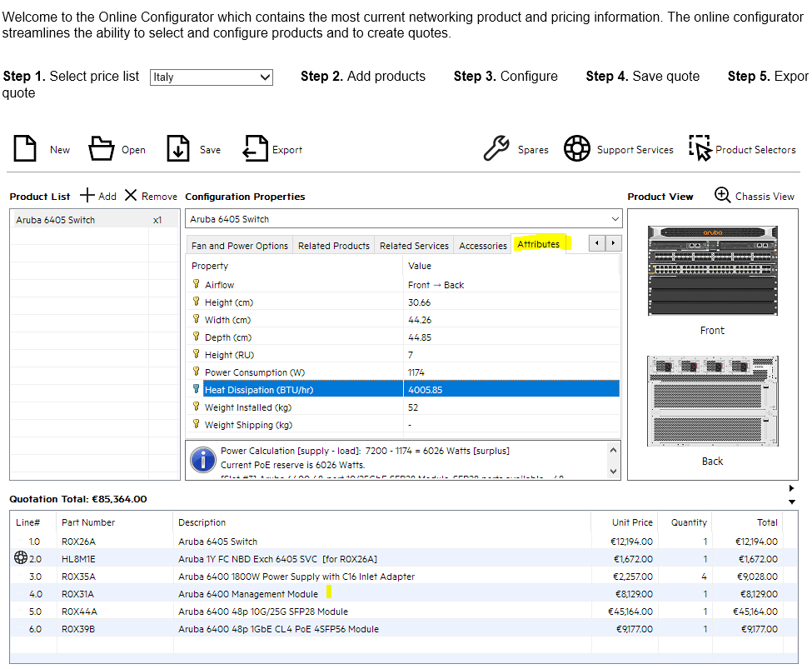
Task: Click part number R0X26A
Action: point(79,542)
